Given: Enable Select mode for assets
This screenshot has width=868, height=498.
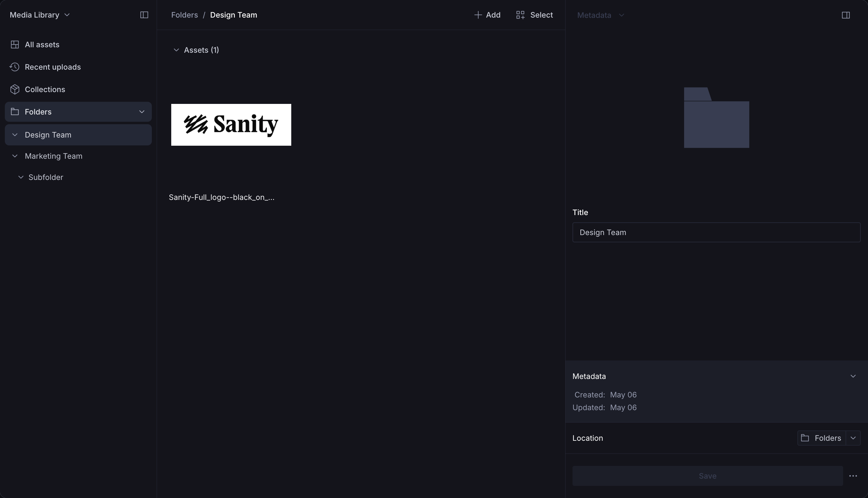Looking at the screenshot, I should (x=534, y=15).
